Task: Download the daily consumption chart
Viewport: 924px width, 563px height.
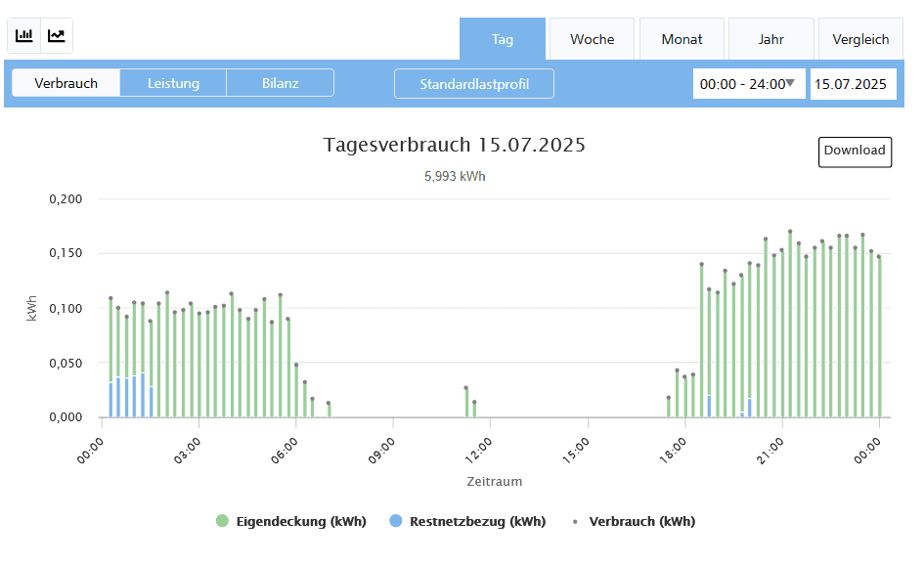Action: pyautogui.click(x=855, y=151)
